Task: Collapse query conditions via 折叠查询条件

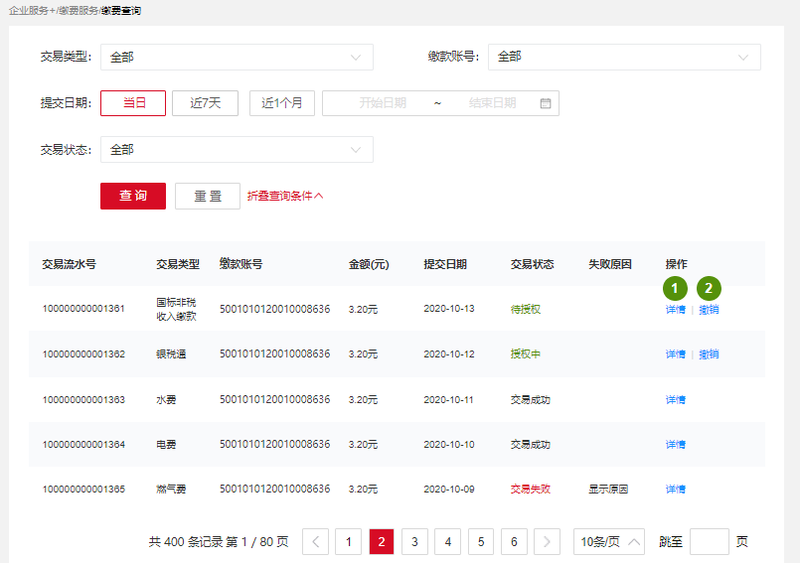Action: tap(285, 196)
